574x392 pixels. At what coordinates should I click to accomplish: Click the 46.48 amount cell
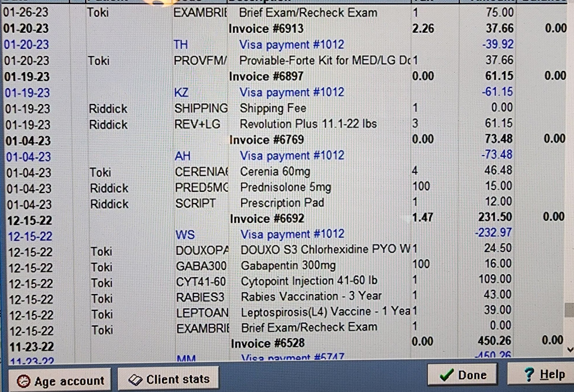point(498,170)
